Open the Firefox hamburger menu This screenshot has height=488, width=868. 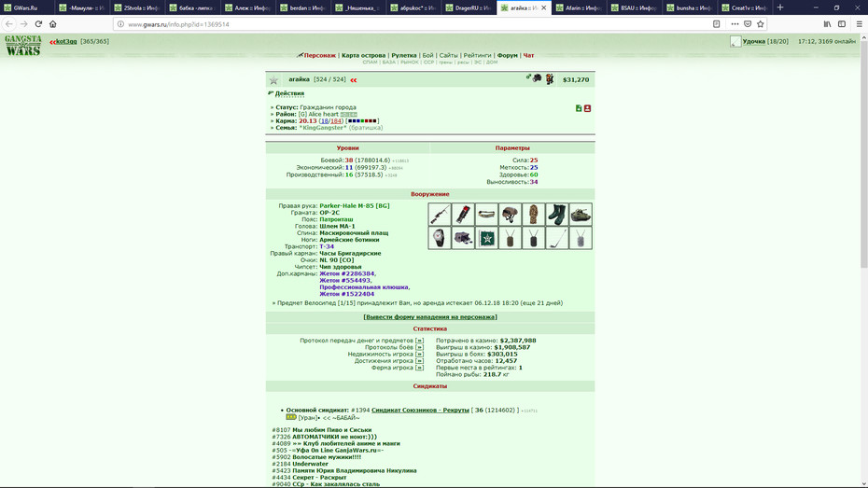(860, 23)
